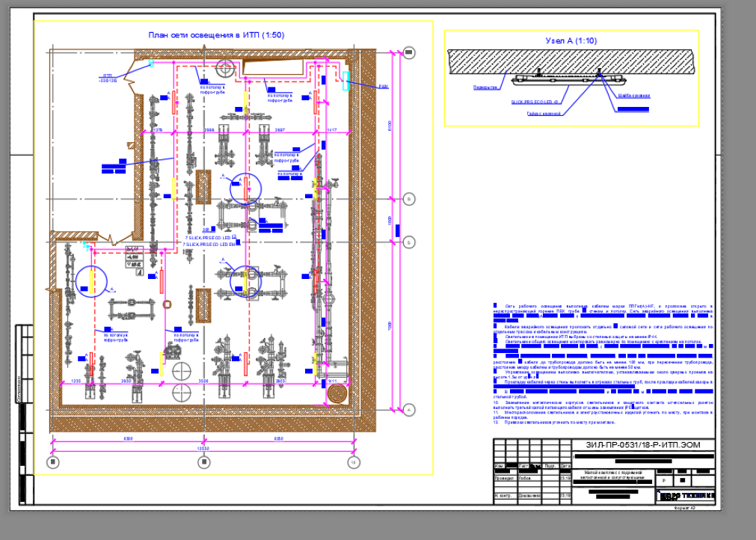Select the 13550 overall dimension text
Viewport: 756px width, 540px height.
point(204,449)
